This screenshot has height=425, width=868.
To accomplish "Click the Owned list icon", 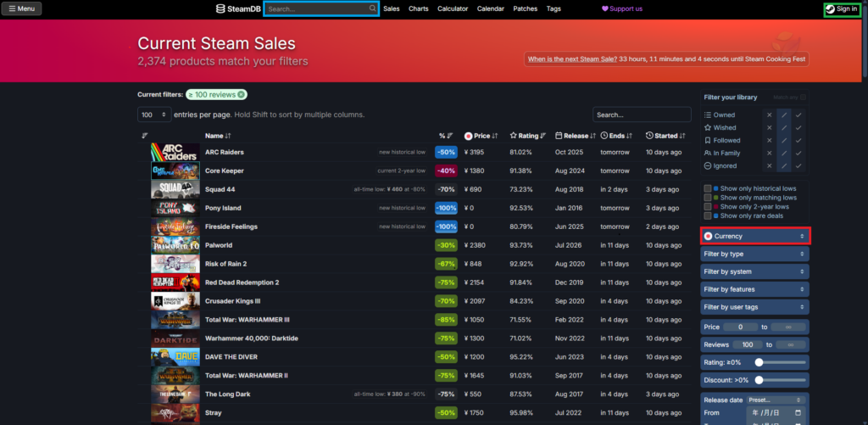I will (708, 115).
